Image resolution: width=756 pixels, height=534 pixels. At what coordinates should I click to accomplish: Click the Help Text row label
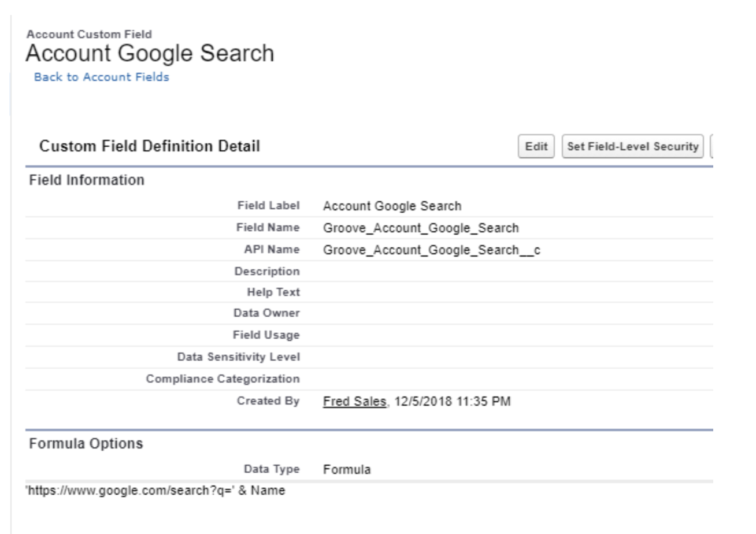[273, 292]
